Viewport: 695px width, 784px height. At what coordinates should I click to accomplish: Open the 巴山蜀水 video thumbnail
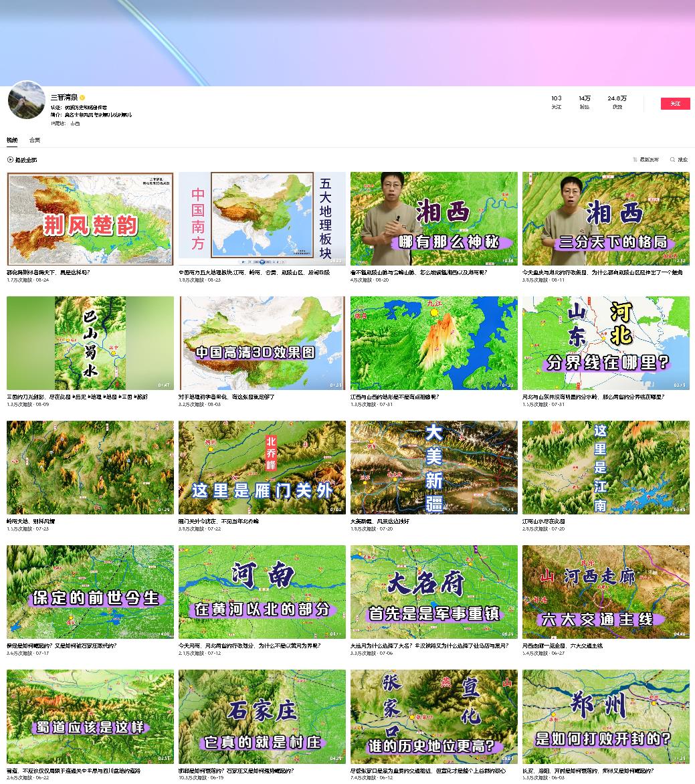[90, 343]
